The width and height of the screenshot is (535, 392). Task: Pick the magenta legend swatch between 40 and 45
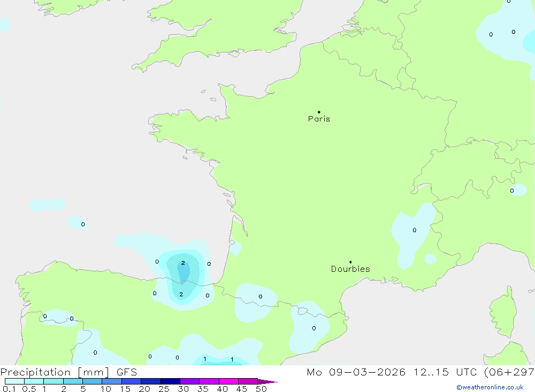click(228, 381)
